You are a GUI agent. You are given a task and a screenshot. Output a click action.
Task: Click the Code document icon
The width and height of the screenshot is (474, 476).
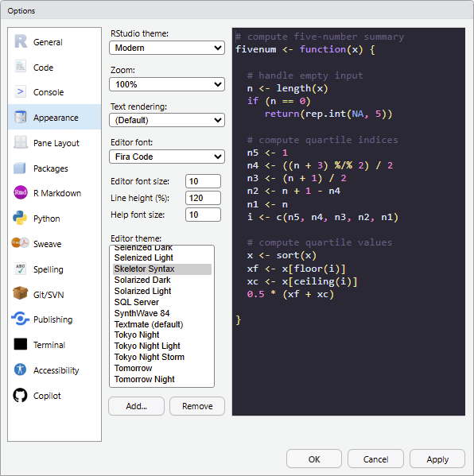point(21,67)
